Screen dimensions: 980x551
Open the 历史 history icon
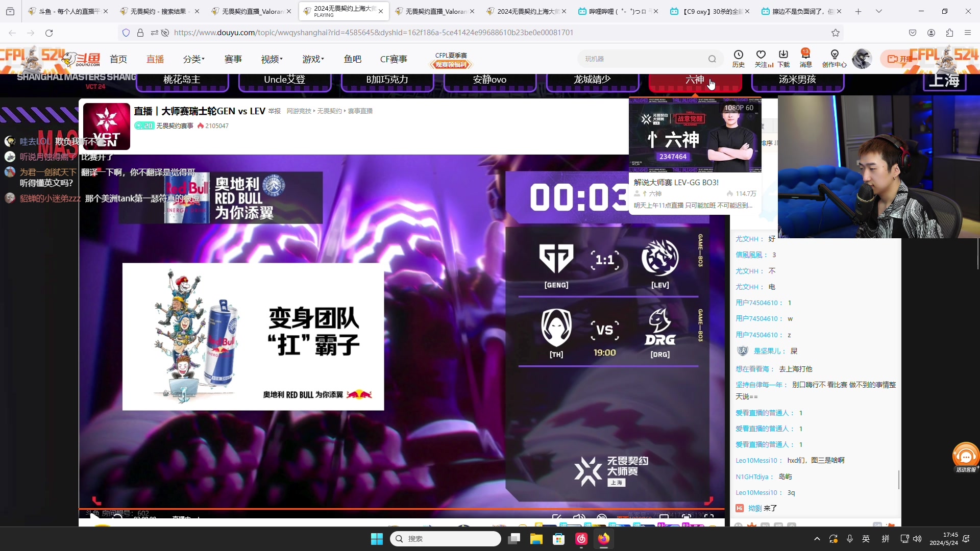[738, 59]
